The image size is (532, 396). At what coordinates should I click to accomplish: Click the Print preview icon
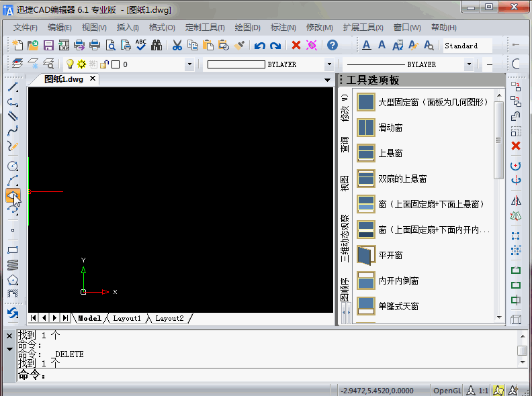110,45
